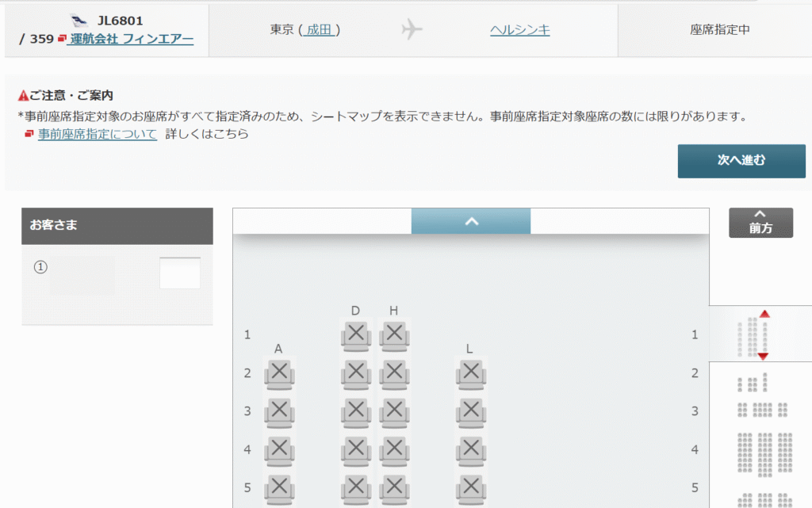The height and width of the screenshot is (508, 812).
Task: Click seat 1H in the seat map
Action: coord(394,334)
